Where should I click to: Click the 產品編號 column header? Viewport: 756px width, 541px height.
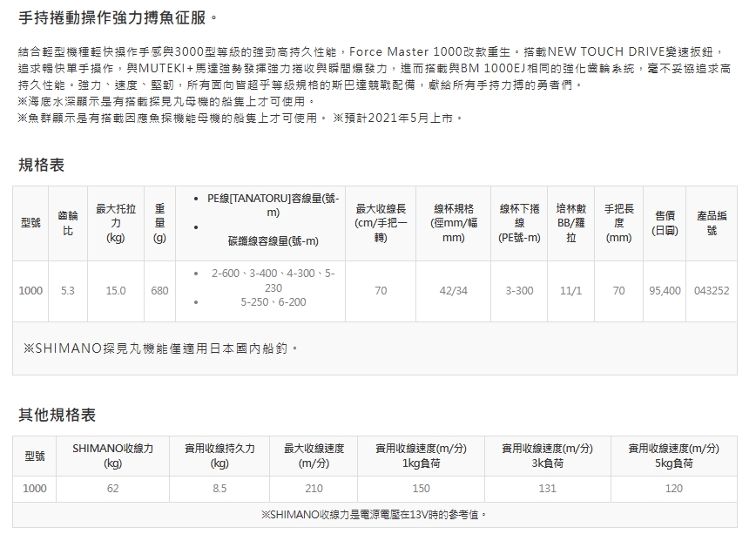click(x=712, y=223)
